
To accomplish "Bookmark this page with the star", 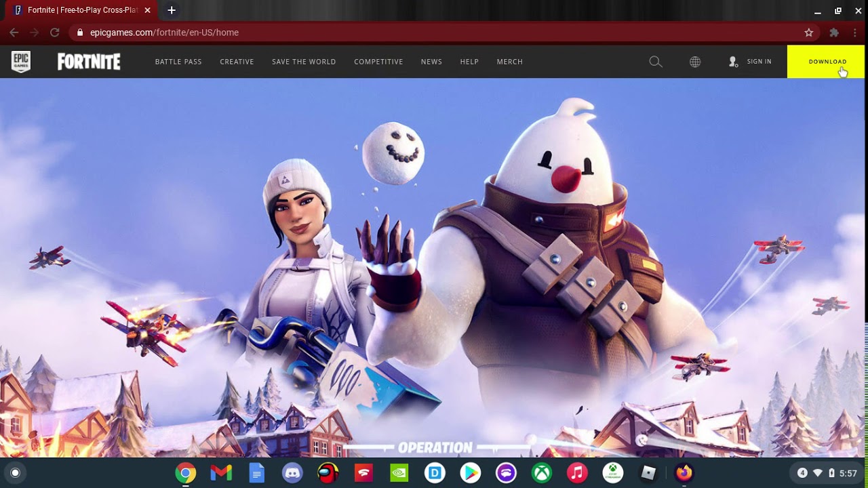I will coord(808,33).
